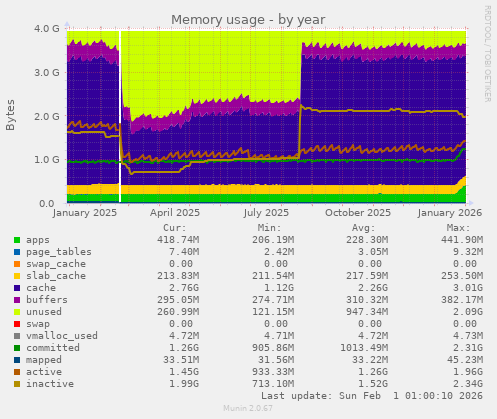Click the 'Cur:' column header
Viewport: 497px width, 419px height.
pos(175,228)
